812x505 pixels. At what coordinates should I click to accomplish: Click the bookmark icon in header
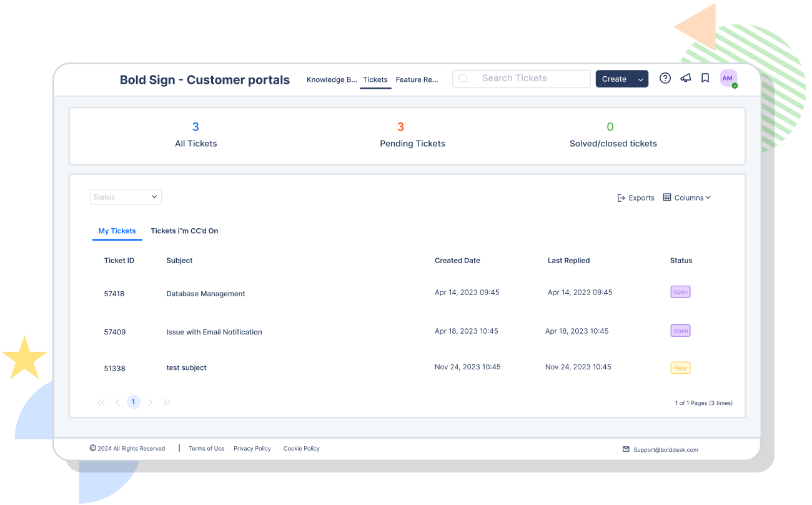pyautogui.click(x=705, y=78)
